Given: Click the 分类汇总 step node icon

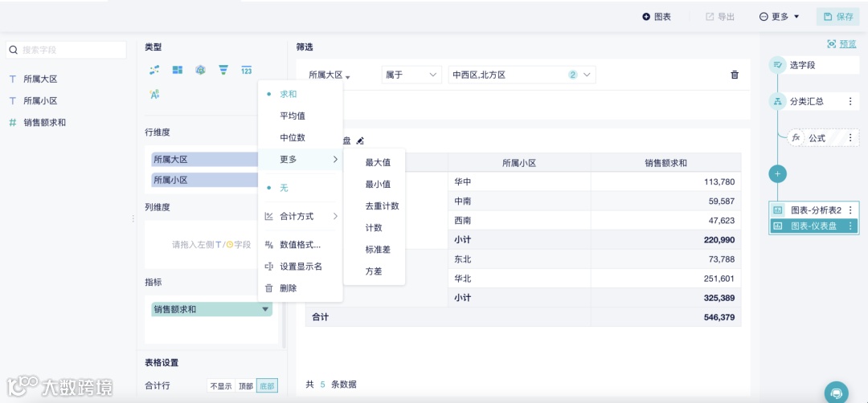Looking at the screenshot, I should [x=777, y=101].
